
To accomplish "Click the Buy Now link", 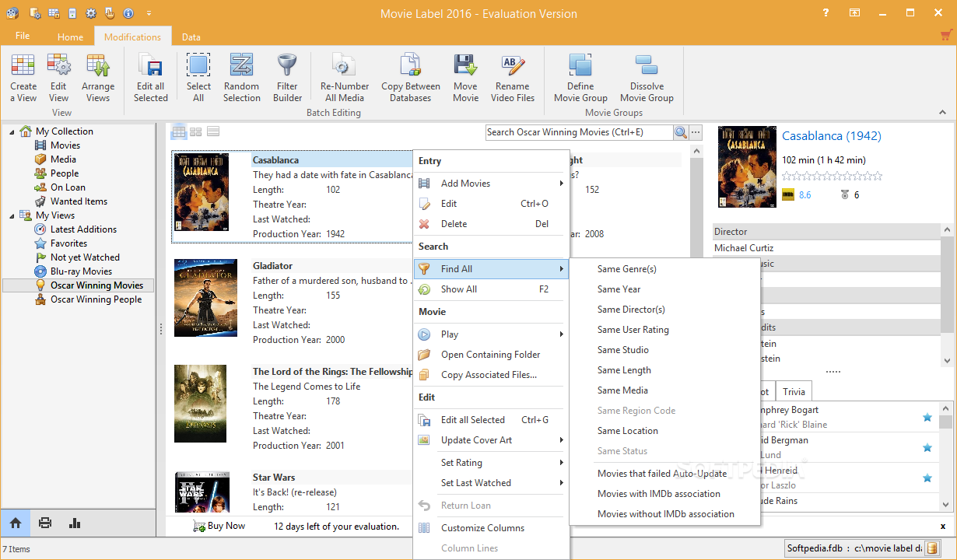I will coord(219,526).
